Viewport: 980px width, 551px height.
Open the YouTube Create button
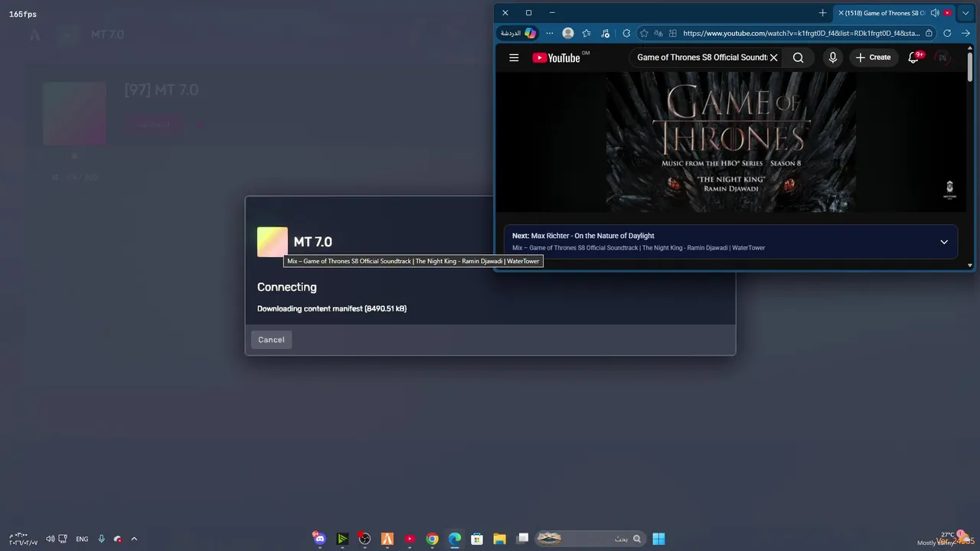(873, 57)
